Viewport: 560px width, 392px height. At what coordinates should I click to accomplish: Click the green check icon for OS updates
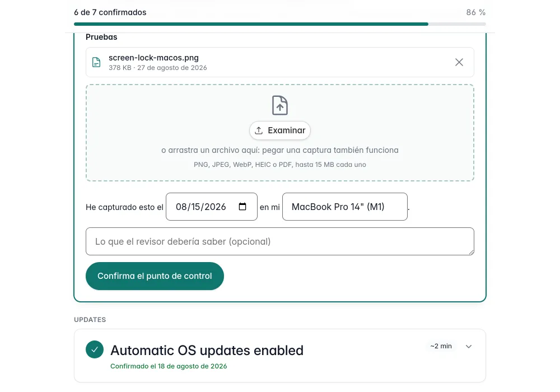[95, 349]
